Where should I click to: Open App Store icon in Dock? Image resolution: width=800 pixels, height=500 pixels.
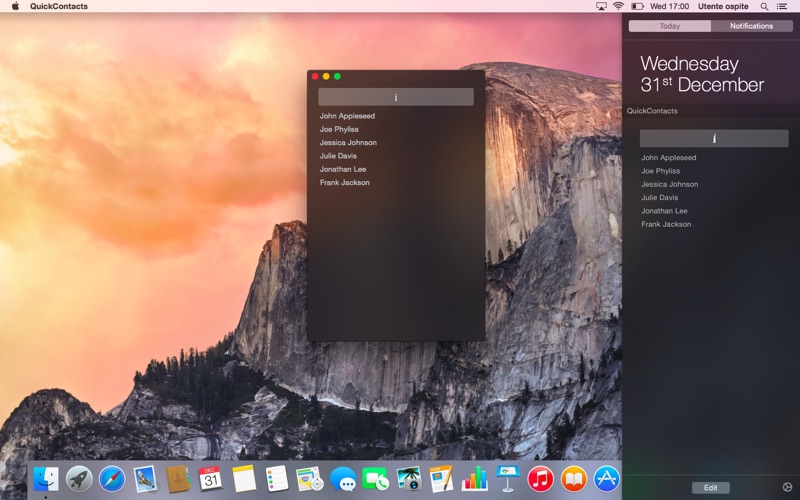tap(607, 479)
